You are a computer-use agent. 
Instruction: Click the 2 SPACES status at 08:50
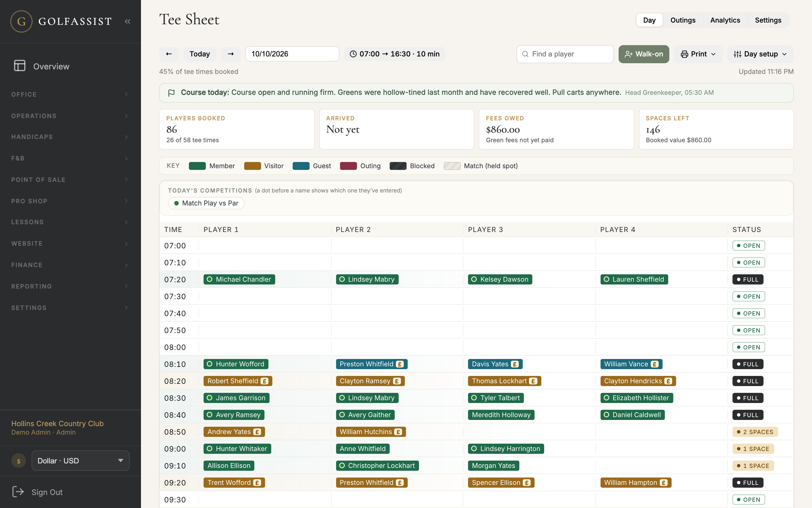click(755, 432)
